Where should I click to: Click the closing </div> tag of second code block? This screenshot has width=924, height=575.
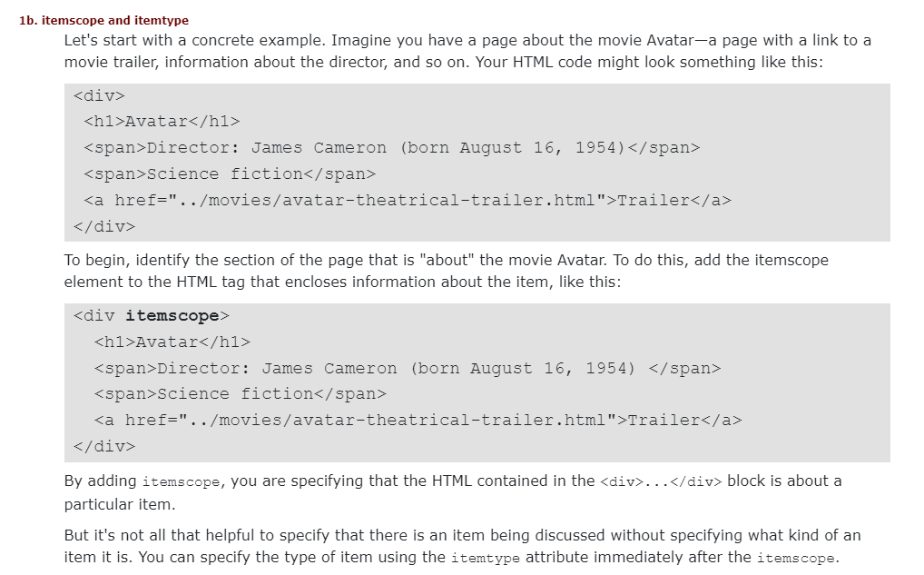pyautogui.click(x=104, y=446)
